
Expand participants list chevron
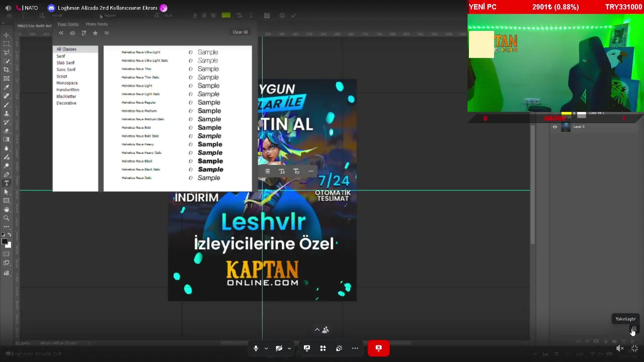[x=317, y=330]
